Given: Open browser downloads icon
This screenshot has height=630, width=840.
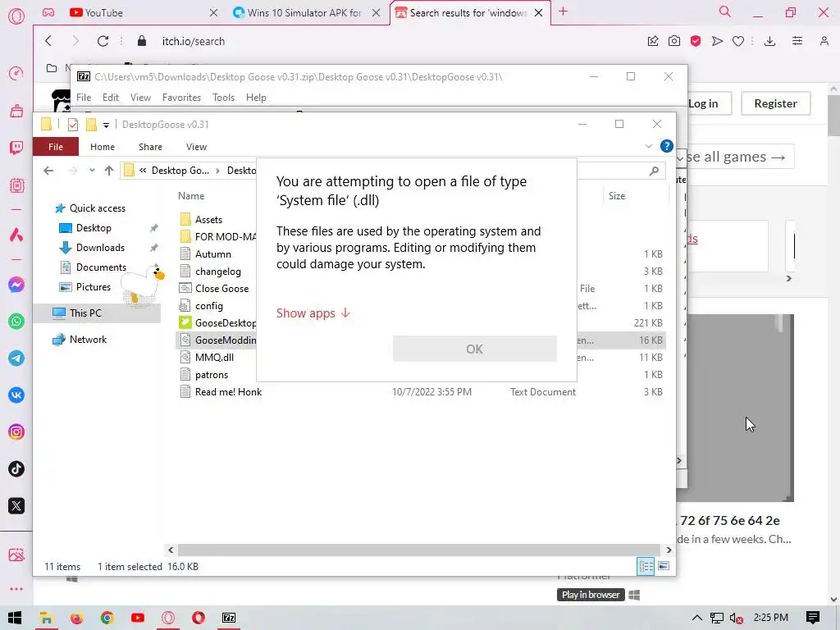Looking at the screenshot, I should coord(769,41).
